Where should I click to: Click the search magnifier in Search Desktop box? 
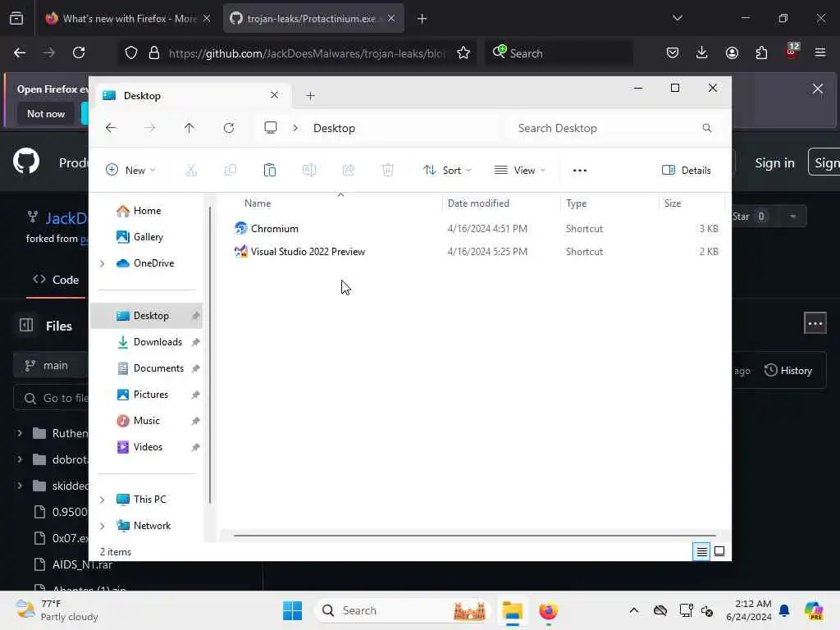pos(706,128)
